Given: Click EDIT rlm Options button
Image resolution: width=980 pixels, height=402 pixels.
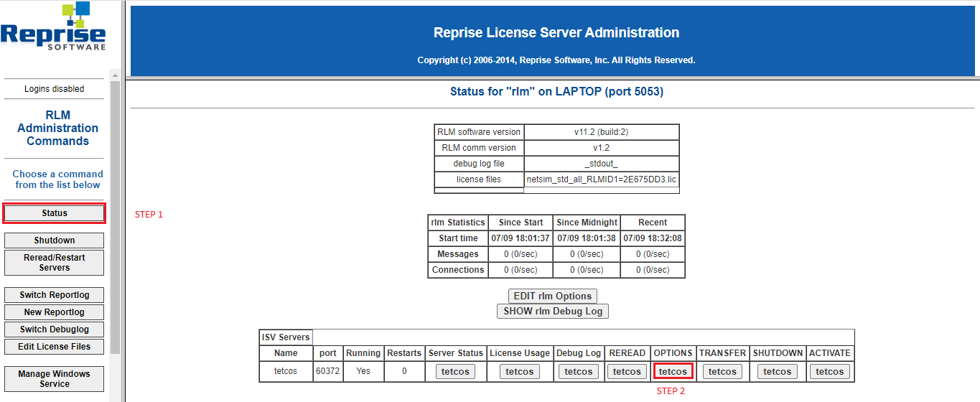Looking at the screenshot, I should (x=553, y=296).
